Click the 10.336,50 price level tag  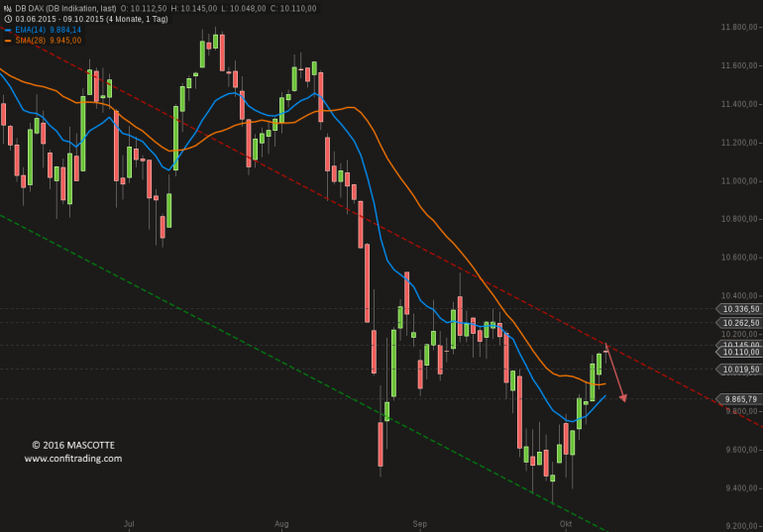pos(738,309)
